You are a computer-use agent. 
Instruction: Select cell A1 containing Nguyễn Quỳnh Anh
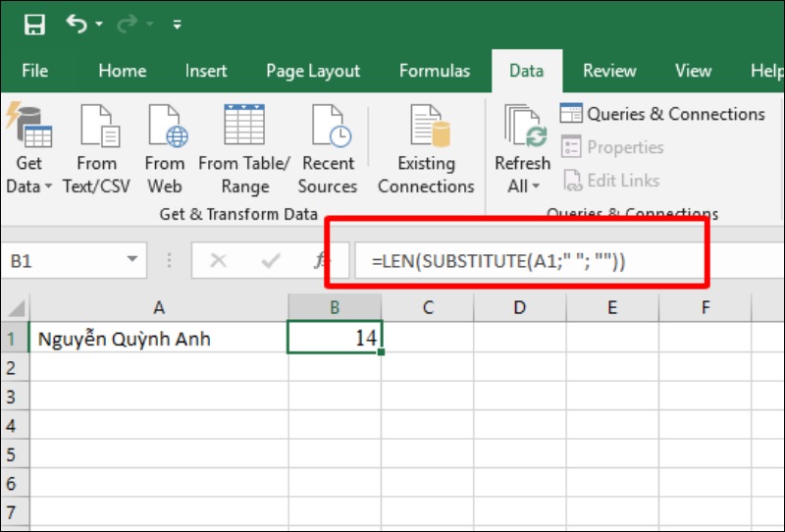pyautogui.click(x=158, y=340)
